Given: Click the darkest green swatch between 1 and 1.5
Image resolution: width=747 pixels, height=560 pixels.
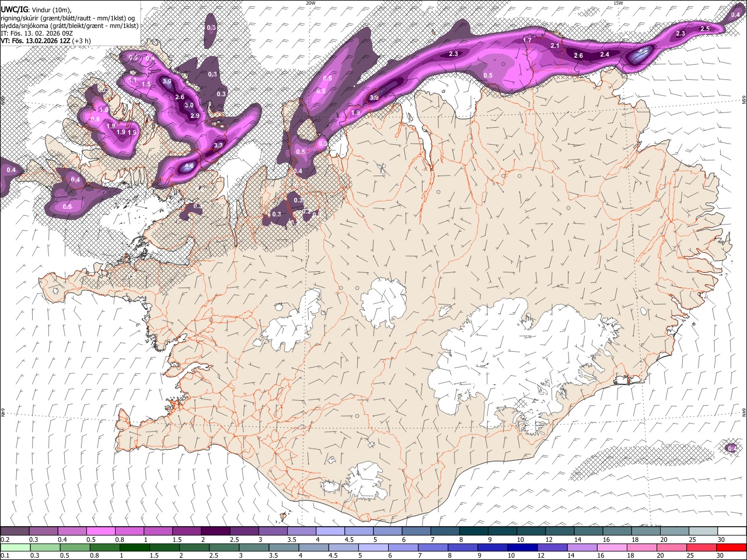Looking at the screenshot, I should click(x=134, y=547).
